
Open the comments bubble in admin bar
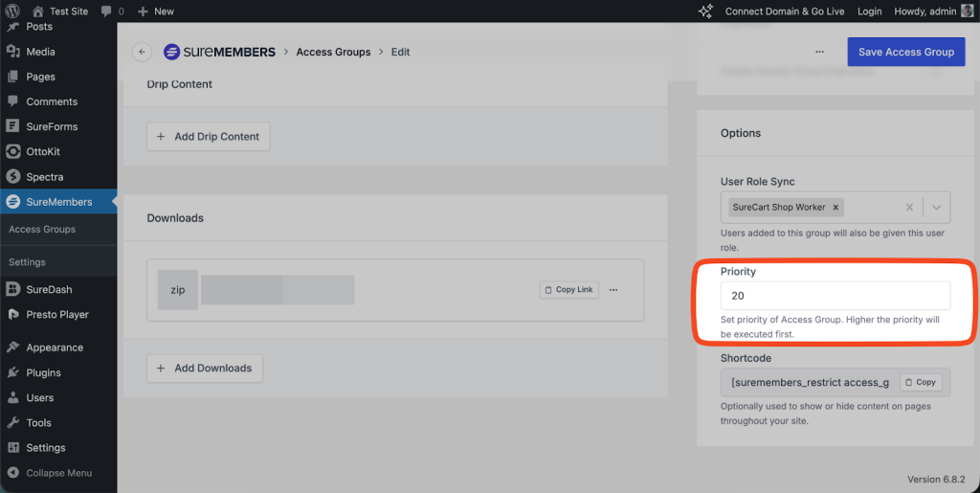coord(112,11)
